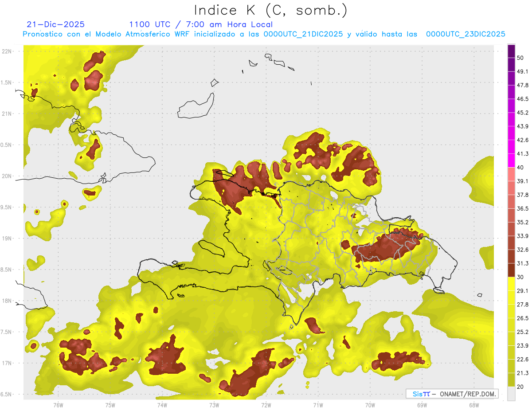Click the colorbar value 43.9

pyautogui.click(x=523, y=126)
